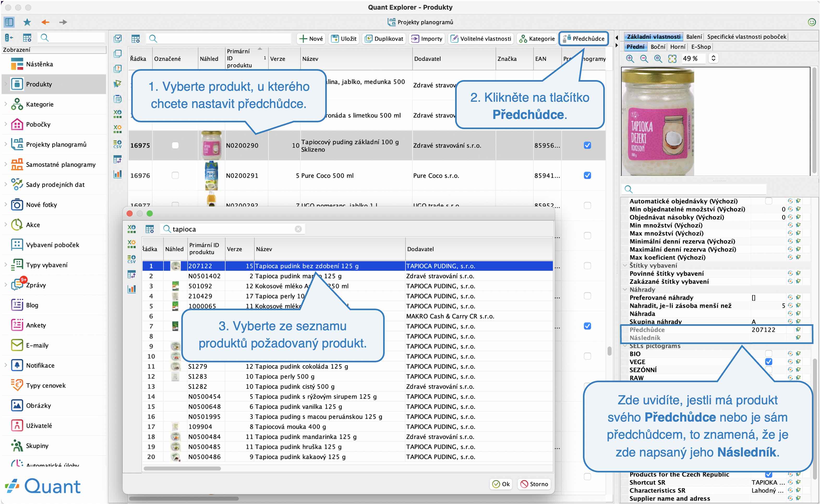
Task: Expand Pobočky tree item arrow
Action: click(6, 124)
